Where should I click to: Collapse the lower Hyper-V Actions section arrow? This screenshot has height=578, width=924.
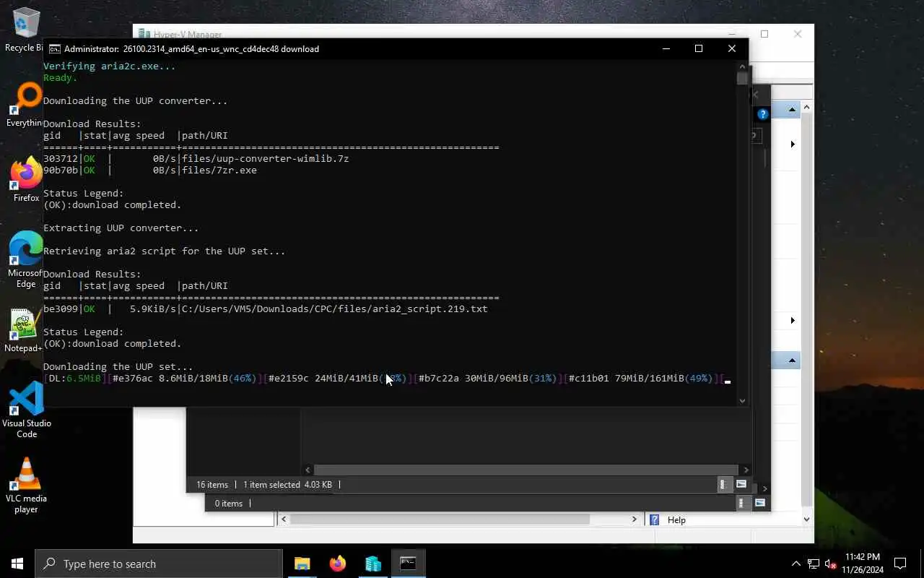(792, 360)
